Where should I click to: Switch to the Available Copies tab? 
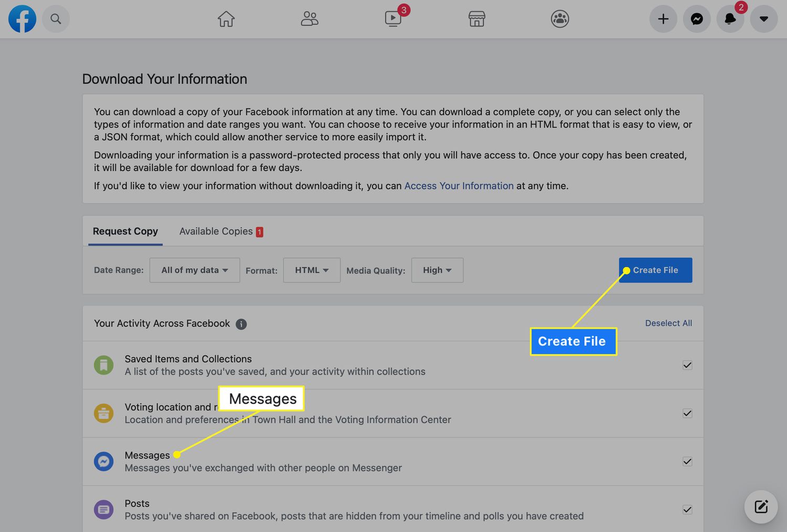click(221, 231)
